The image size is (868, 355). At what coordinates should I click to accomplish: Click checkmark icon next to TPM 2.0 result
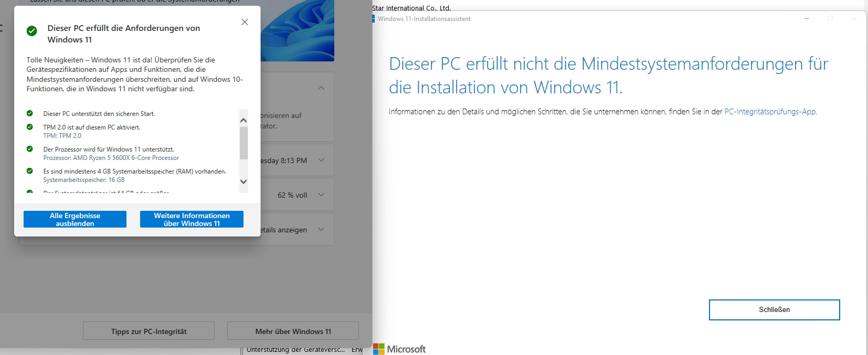pos(30,127)
